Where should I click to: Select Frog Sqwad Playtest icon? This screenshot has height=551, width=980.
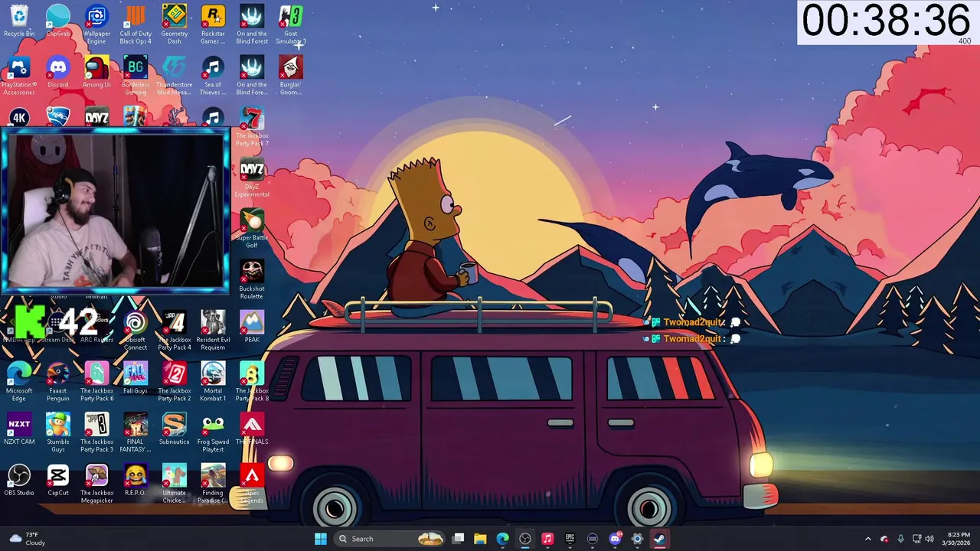pyautogui.click(x=213, y=434)
